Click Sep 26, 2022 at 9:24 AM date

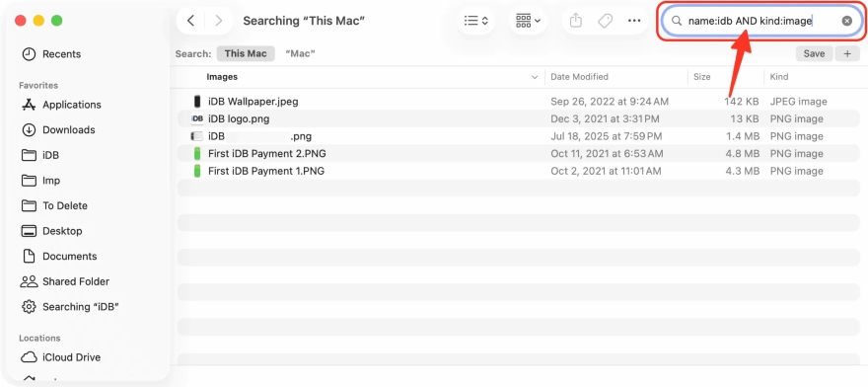click(610, 102)
